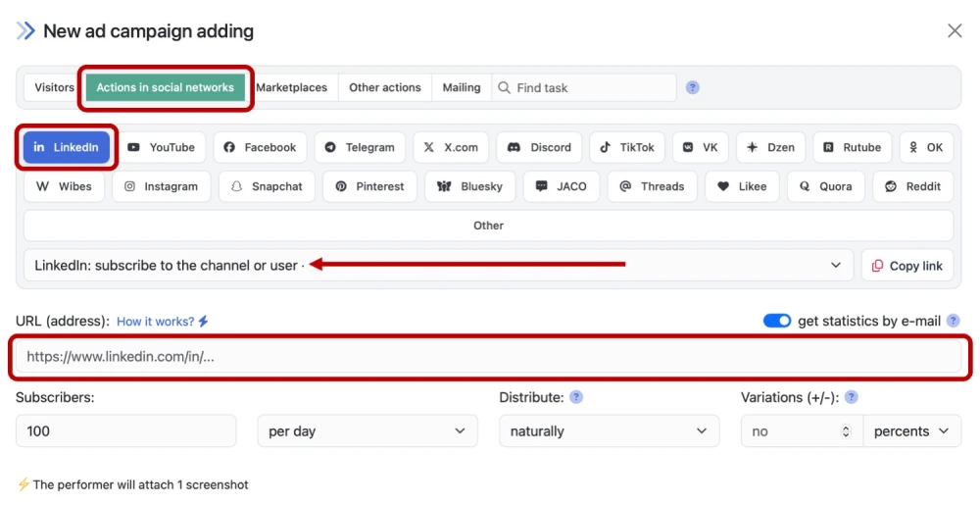Select the YouTube social network button
980x505 pixels.
coord(161,147)
